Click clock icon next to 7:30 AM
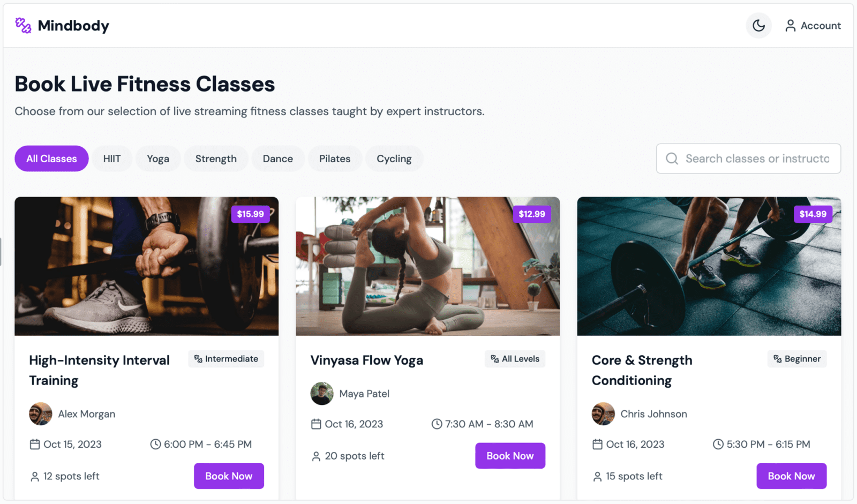The height and width of the screenshot is (504, 857). tap(437, 424)
